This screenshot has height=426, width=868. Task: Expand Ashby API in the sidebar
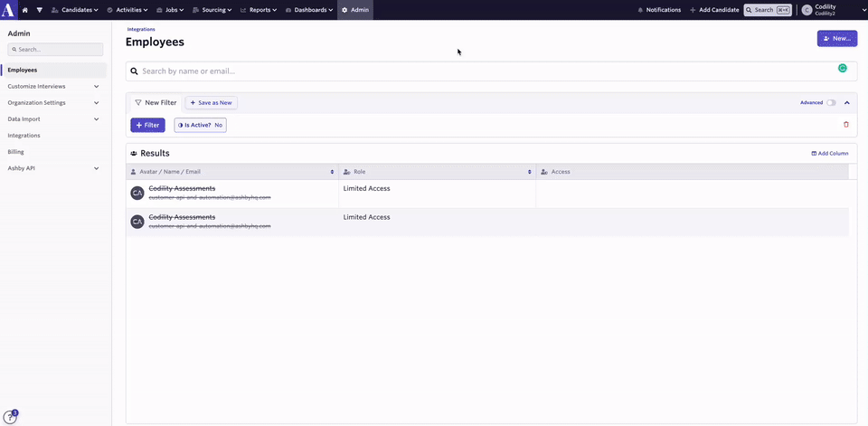coord(53,168)
